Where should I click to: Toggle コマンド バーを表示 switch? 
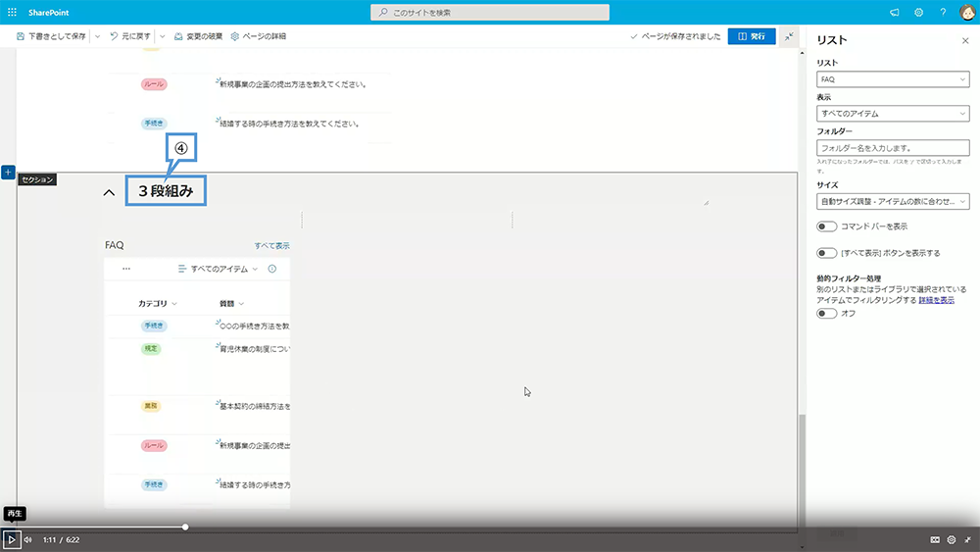(x=826, y=226)
